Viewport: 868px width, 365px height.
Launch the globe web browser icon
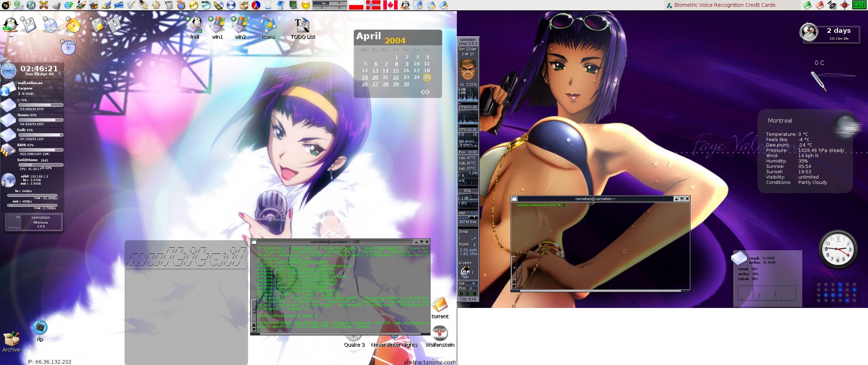31,5
